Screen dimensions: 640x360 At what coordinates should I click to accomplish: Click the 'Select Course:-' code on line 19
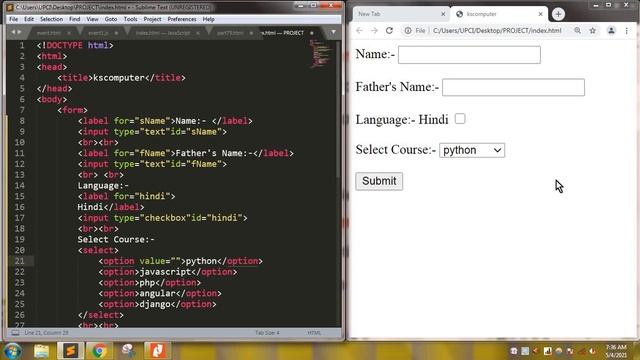click(116, 240)
